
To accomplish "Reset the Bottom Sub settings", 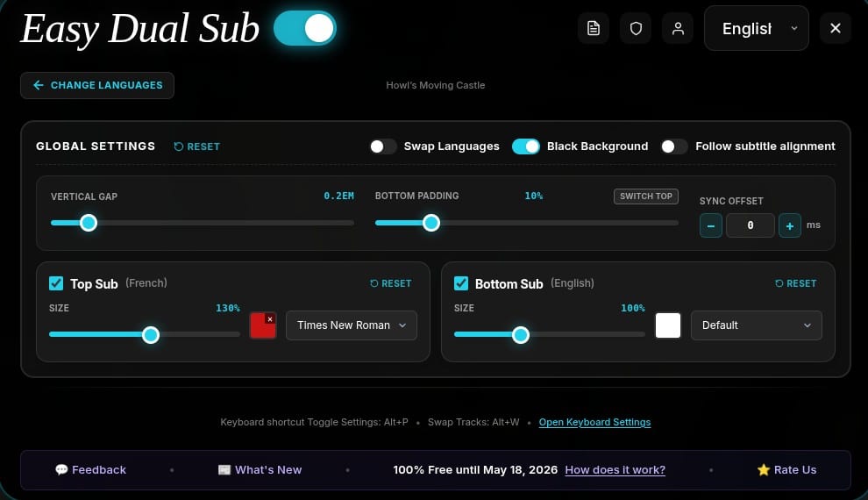I will (x=796, y=283).
